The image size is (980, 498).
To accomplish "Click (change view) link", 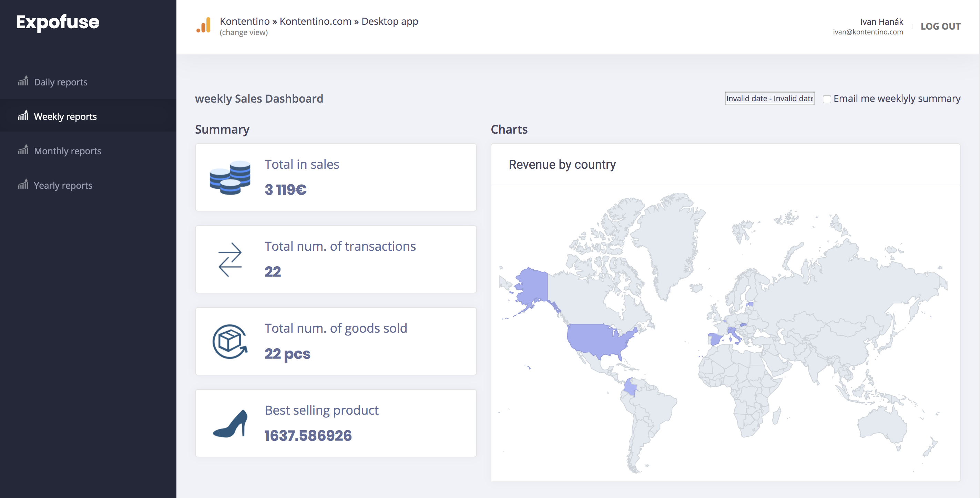I will click(244, 33).
